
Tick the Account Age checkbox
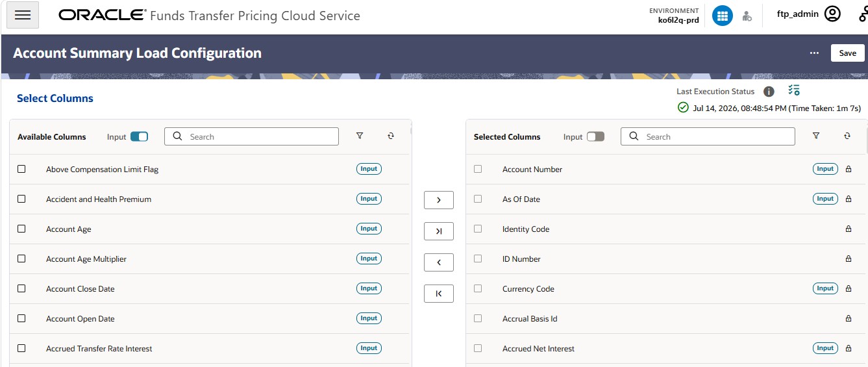click(21, 229)
